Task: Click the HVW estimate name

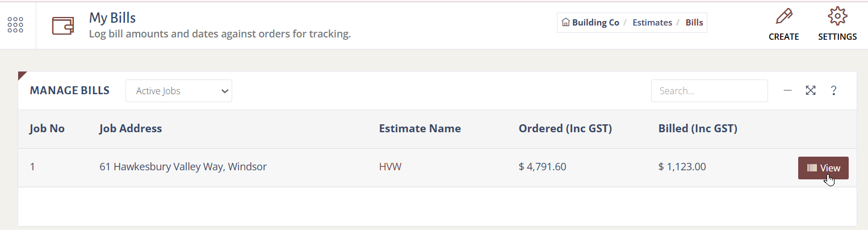Action: [390, 167]
